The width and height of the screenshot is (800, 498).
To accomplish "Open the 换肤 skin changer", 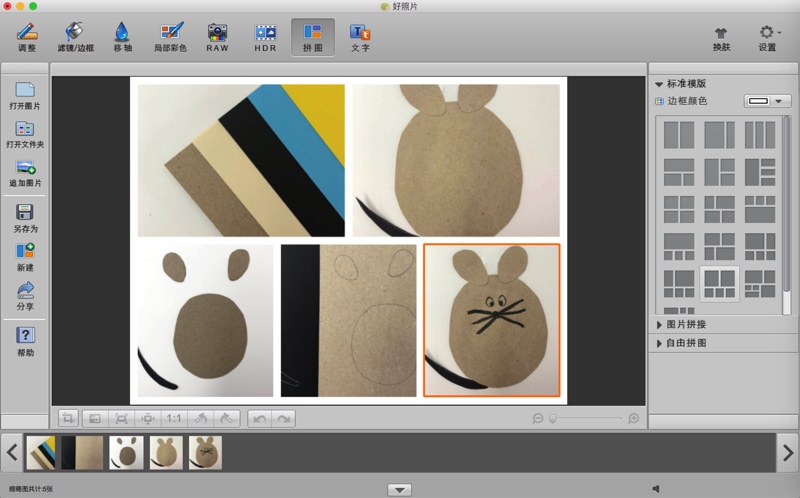I will [721, 38].
